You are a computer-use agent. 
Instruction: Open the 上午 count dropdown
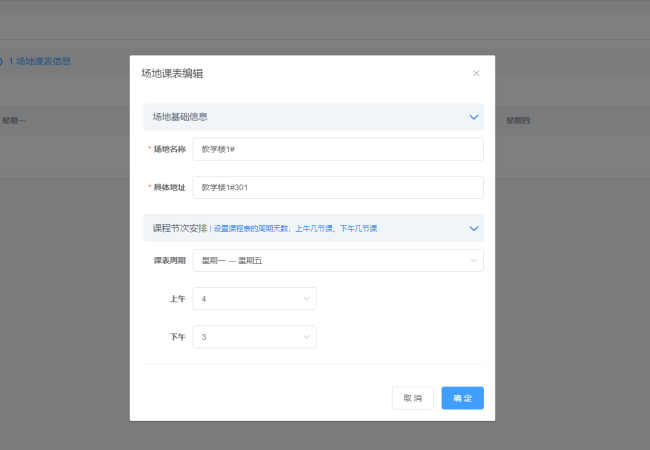(x=255, y=299)
